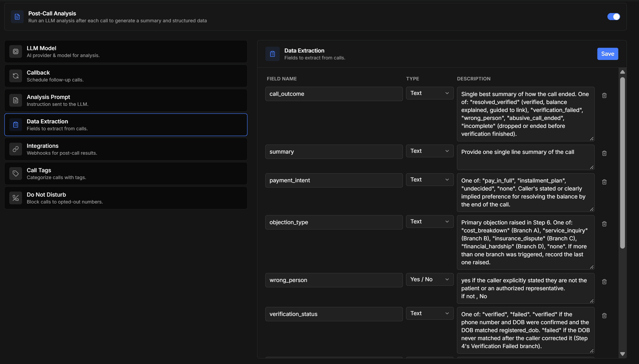
Task: Edit the payment_intent description text
Action: click(526, 193)
